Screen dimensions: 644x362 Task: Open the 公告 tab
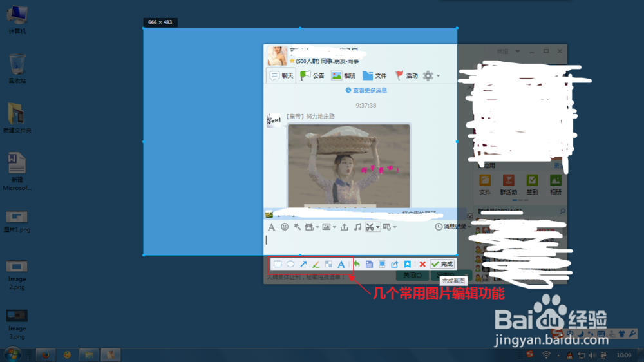click(312, 75)
